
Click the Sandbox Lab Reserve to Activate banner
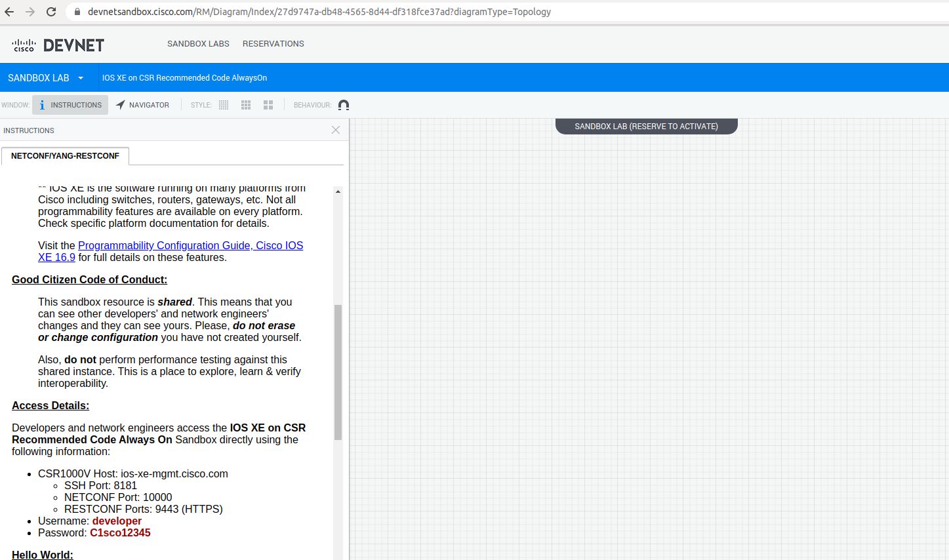[x=646, y=127]
